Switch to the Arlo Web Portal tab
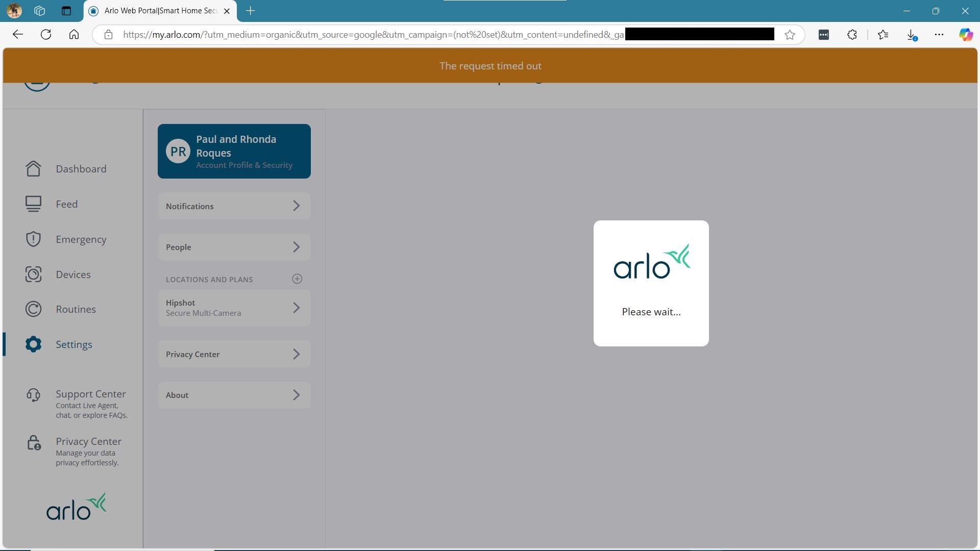Image resolution: width=980 pixels, height=551 pixels. click(x=160, y=11)
